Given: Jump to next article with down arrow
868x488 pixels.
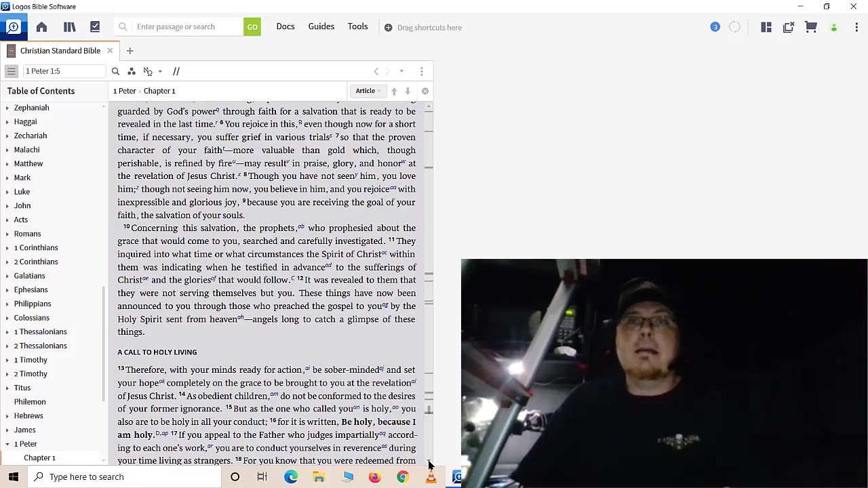Looking at the screenshot, I should coord(408,91).
